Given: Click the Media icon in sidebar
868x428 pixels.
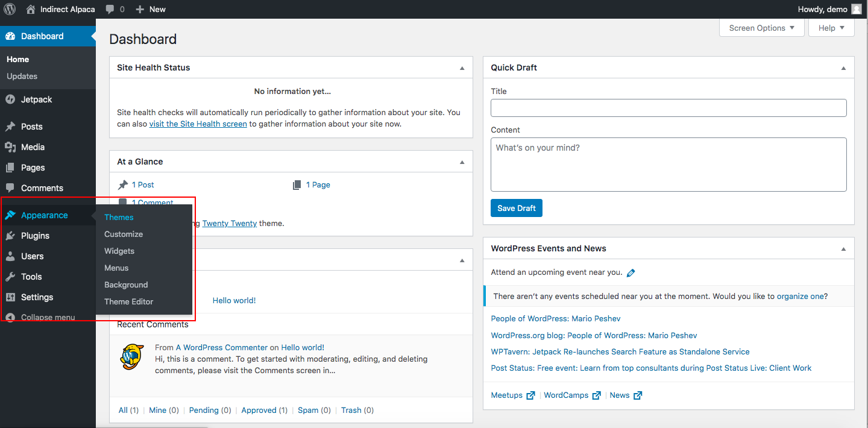Looking at the screenshot, I should click(10, 147).
